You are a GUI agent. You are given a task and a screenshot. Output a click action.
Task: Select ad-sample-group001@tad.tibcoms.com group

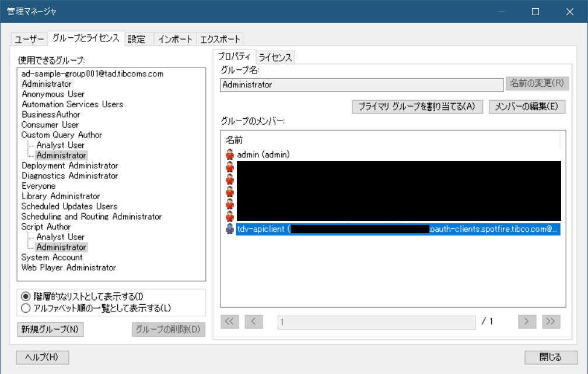click(x=92, y=74)
